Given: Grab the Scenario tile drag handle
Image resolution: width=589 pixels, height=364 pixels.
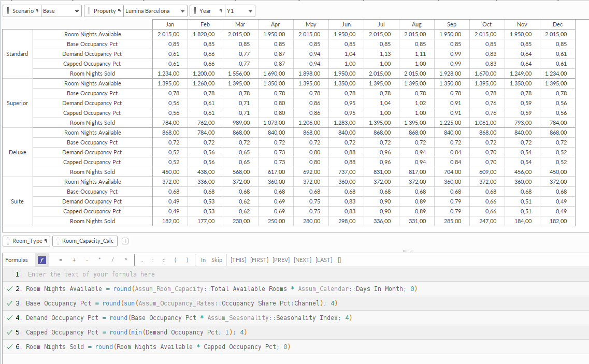Looking at the screenshot, I should 8,11.
